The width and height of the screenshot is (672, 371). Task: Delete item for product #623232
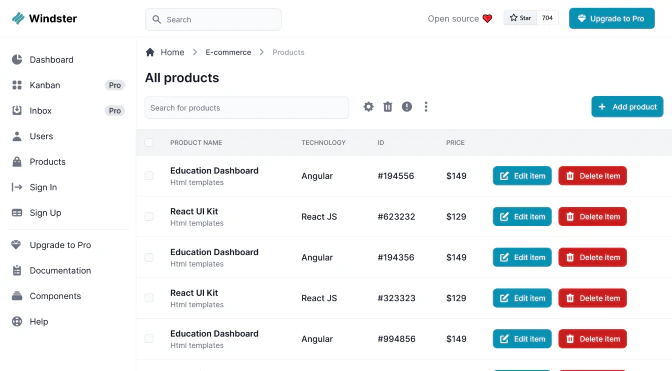[592, 216]
